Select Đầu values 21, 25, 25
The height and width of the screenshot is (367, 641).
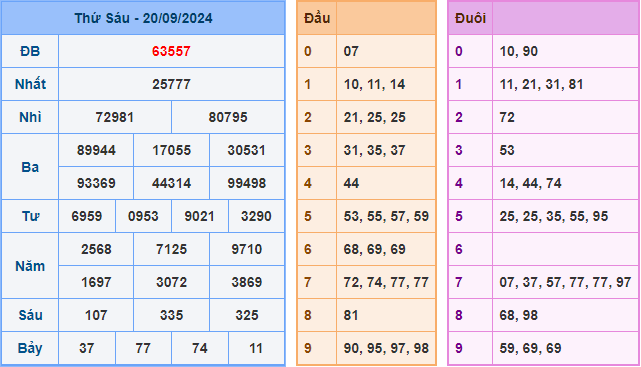pyautogui.click(x=374, y=117)
